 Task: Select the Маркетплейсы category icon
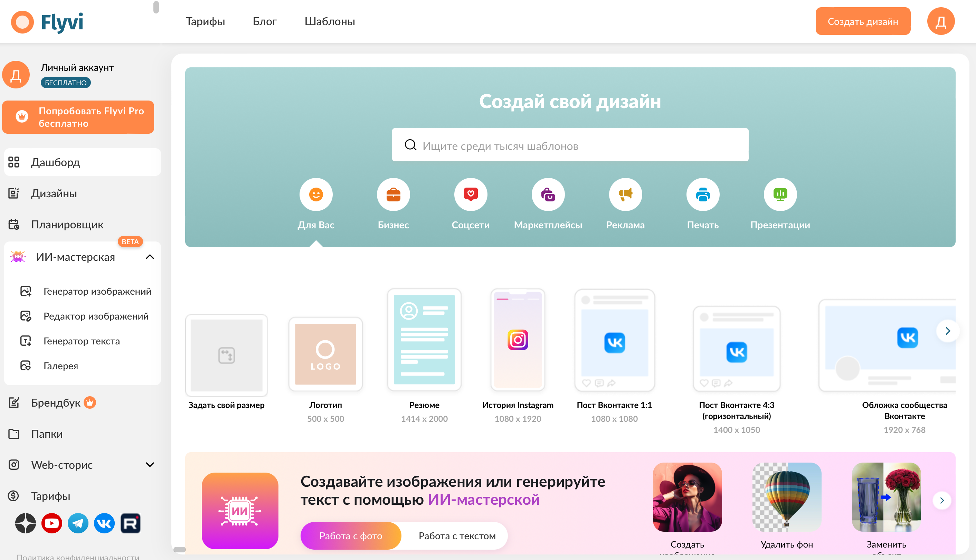click(x=548, y=194)
